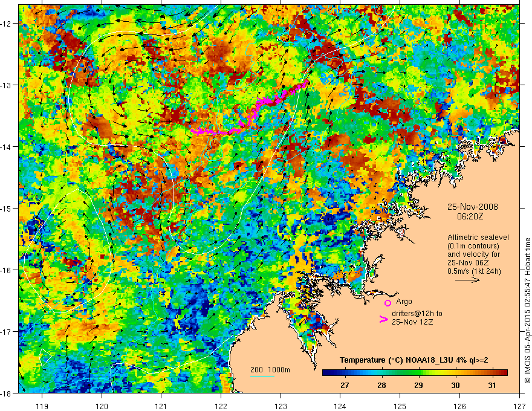Click the latitude axis label -15
This screenshot has width=532, height=411.
pos(7,209)
